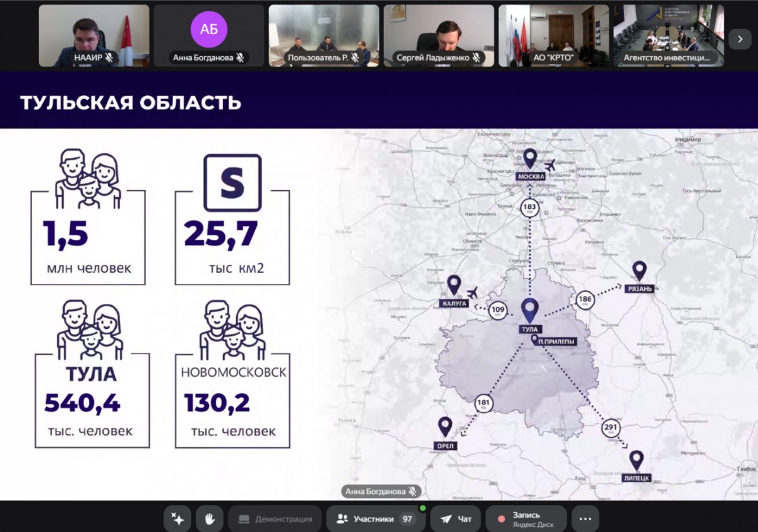Open the Чат panel

(x=456, y=519)
